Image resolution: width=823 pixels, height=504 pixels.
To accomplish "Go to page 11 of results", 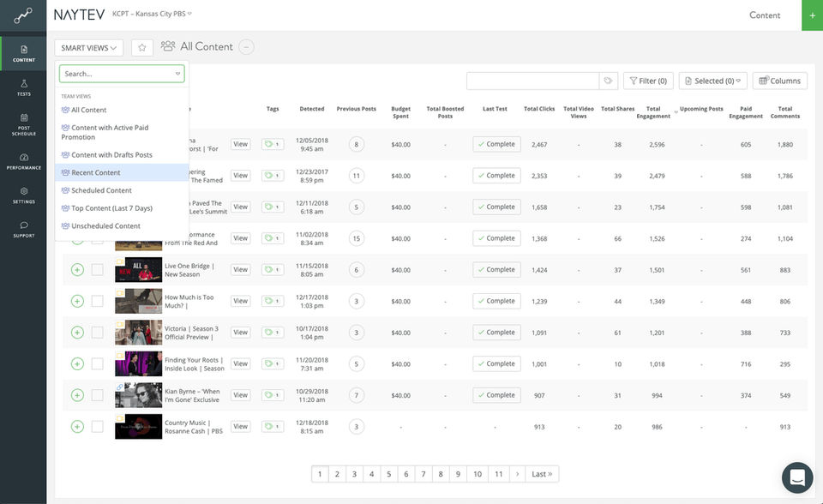I will pyautogui.click(x=499, y=474).
